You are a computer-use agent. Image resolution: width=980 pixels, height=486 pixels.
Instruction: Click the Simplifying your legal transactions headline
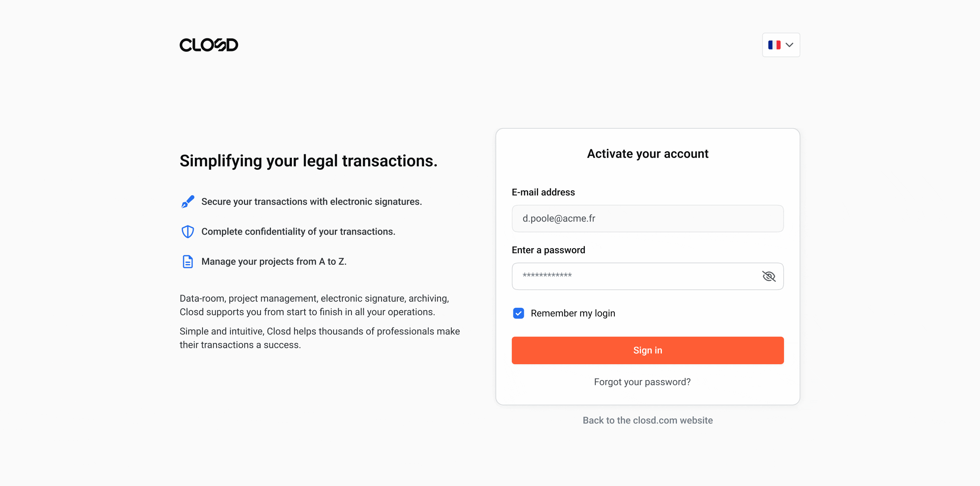(308, 161)
